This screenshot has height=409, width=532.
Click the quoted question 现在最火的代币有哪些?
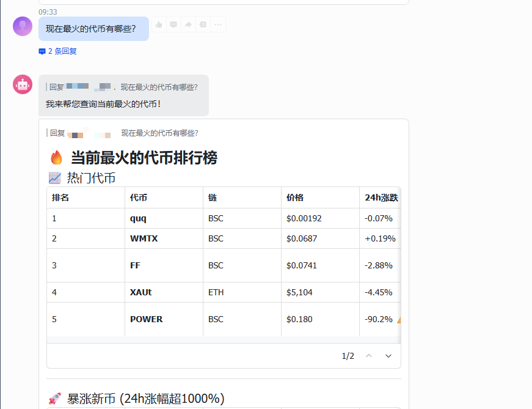click(x=159, y=133)
